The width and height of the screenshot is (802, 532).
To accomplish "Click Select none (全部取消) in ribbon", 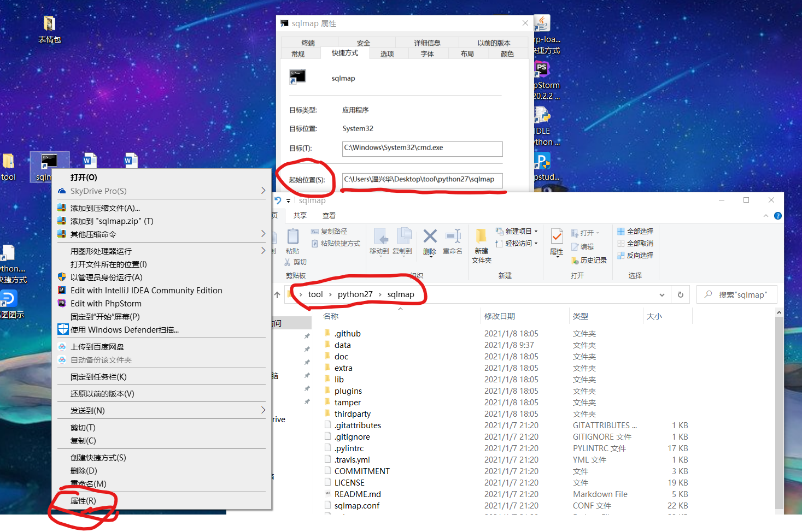I will (x=635, y=244).
